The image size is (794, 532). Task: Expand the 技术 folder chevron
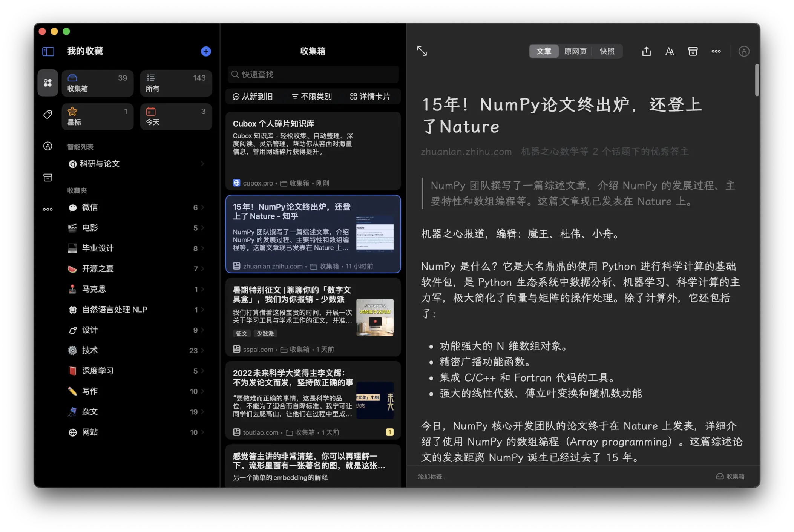click(x=203, y=350)
